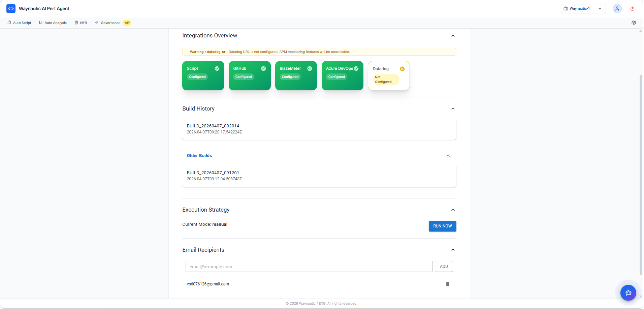Image resolution: width=644 pixels, height=309 pixels.
Task: Click the Datadog not-configured warning icon
Action: (402, 69)
